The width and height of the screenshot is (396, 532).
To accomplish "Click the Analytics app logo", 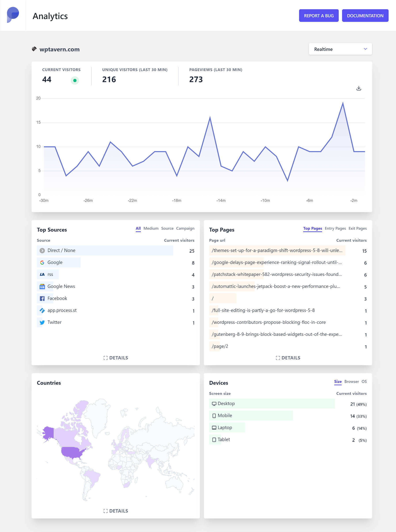I will tap(13, 15).
